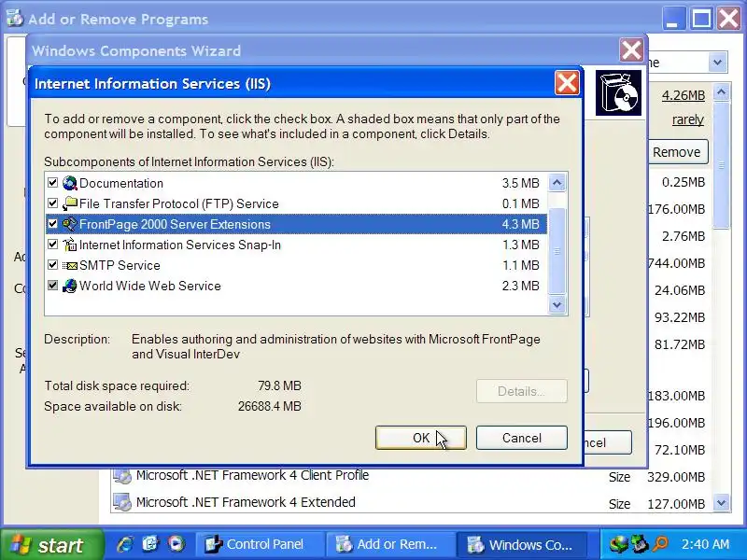This screenshot has height=560, width=747.
Task: Select the Documentation row text
Action: pos(121,183)
